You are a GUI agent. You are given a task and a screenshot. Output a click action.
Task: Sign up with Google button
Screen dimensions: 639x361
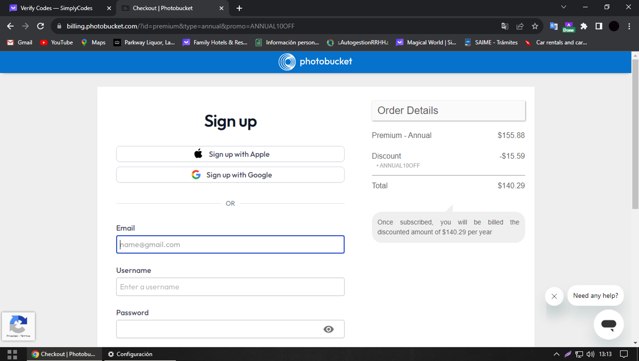[230, 175]
